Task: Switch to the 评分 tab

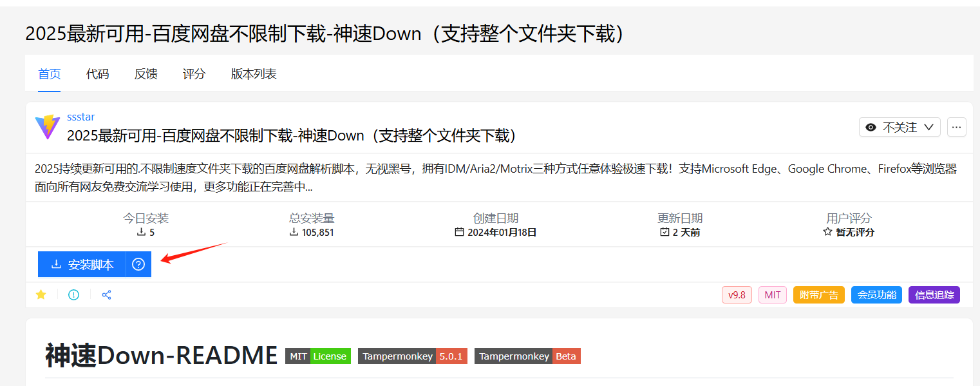Action: click(x=194, y=74)
